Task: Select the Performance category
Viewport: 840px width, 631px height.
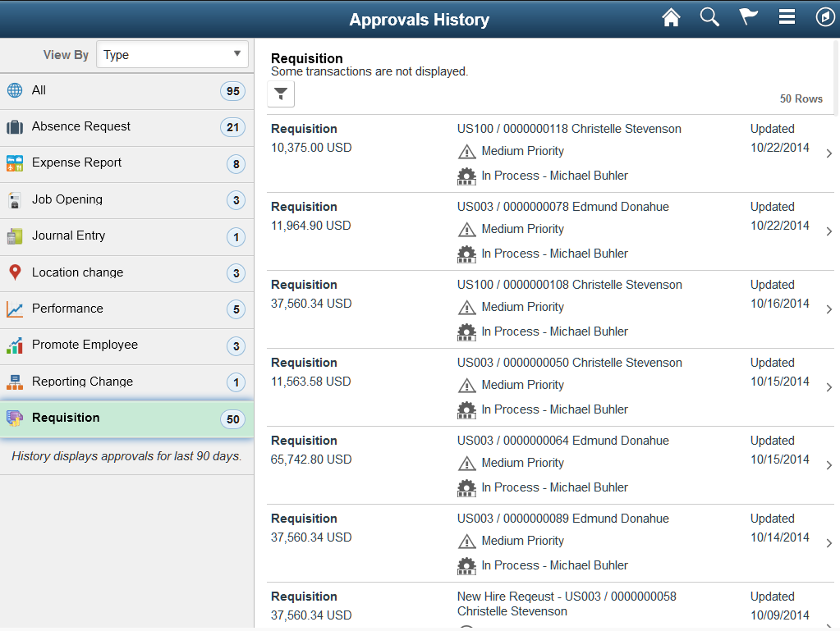Action: coord(127,309)
